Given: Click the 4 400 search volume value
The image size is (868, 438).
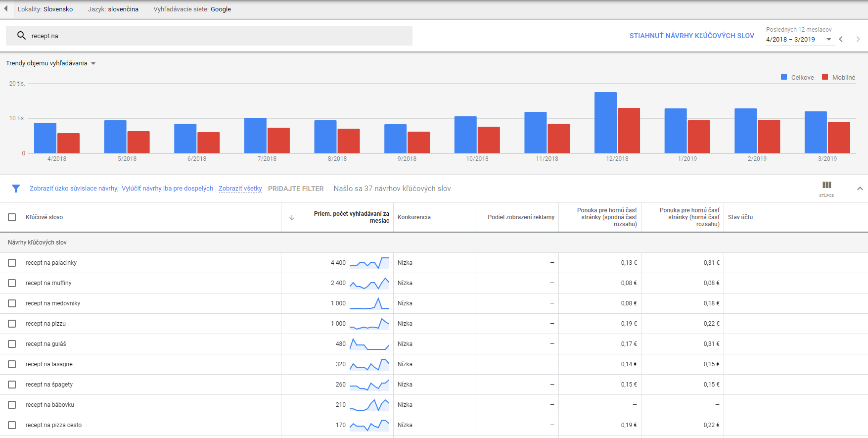Looking at the screenshot, I should click(338, 263).
